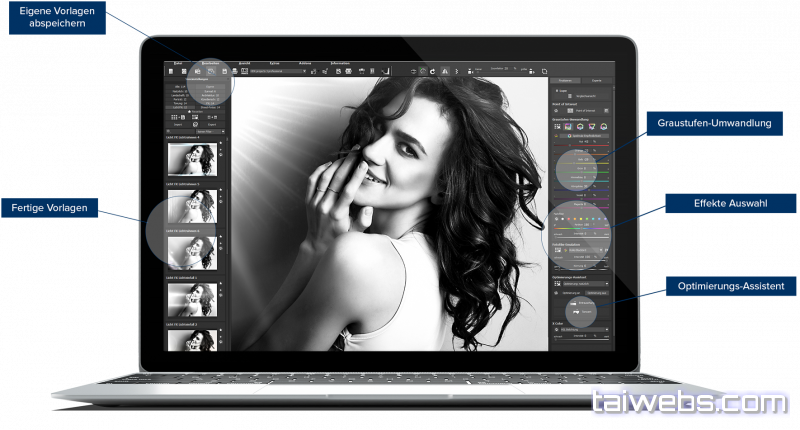The height and width of the screenshot is (430, 800).
Task: Click the Export button in the presets panel
Action: tap(208, 124)
